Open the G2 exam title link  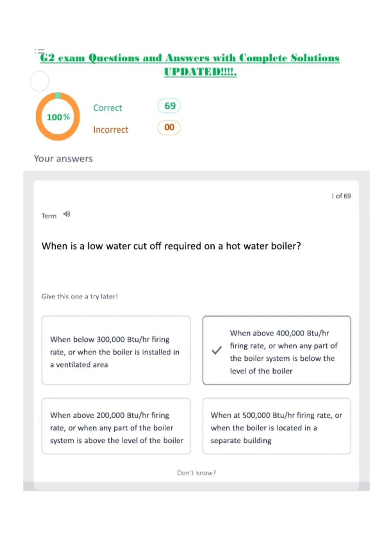point(190,64)
